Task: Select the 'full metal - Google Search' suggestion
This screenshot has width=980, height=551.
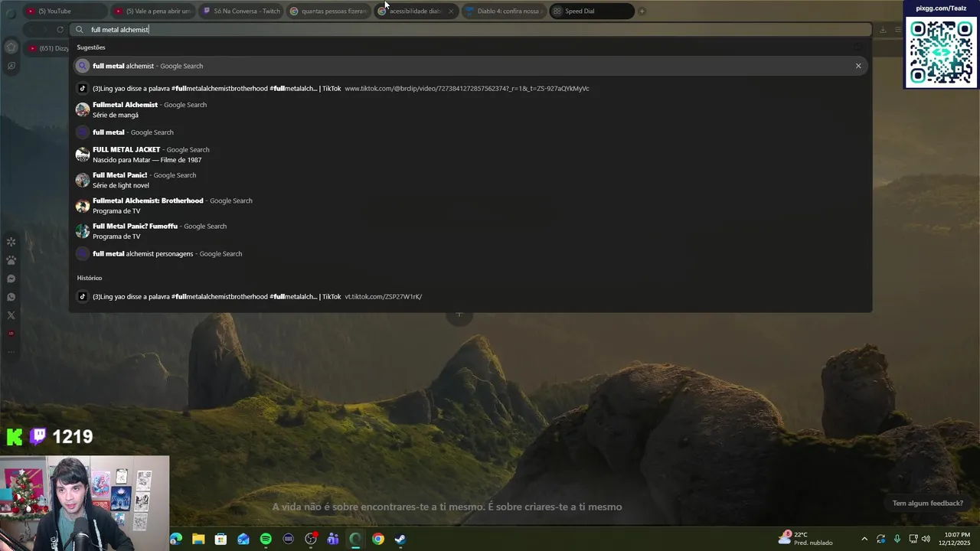Action: [471, 132]
